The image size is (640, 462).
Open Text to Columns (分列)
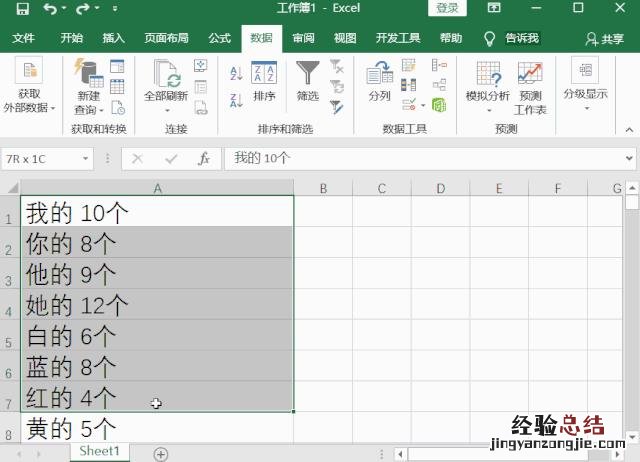[x=379, y=80]
